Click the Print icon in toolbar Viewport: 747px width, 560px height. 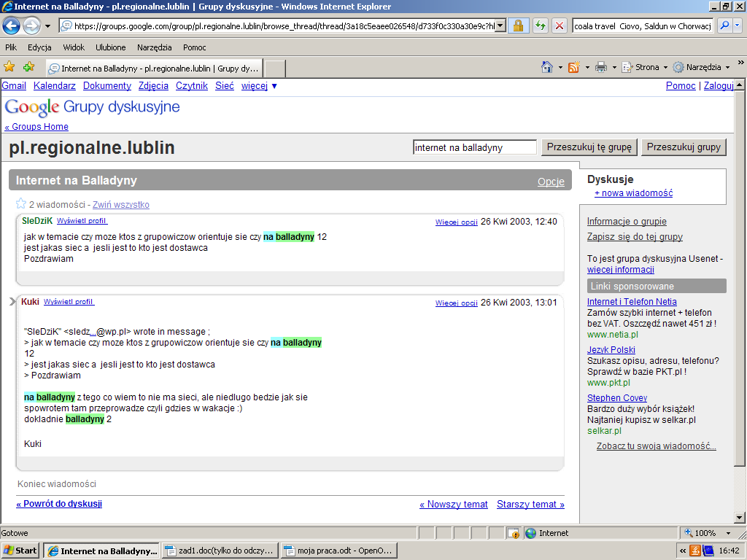click(600, 67)
